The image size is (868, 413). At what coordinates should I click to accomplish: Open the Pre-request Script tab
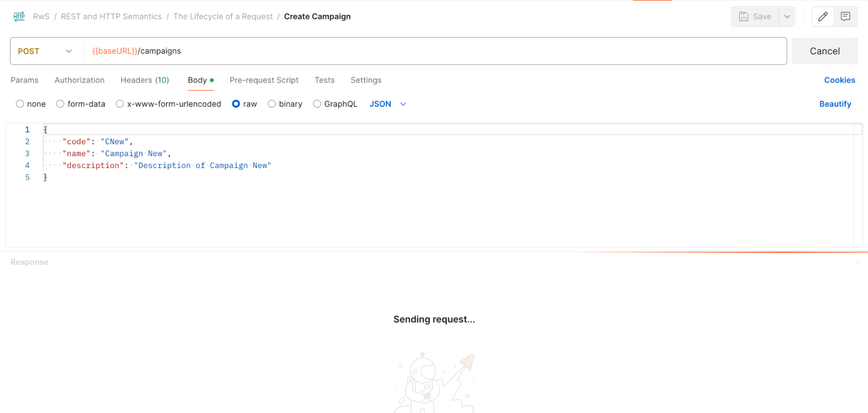(x=264, y=80)
